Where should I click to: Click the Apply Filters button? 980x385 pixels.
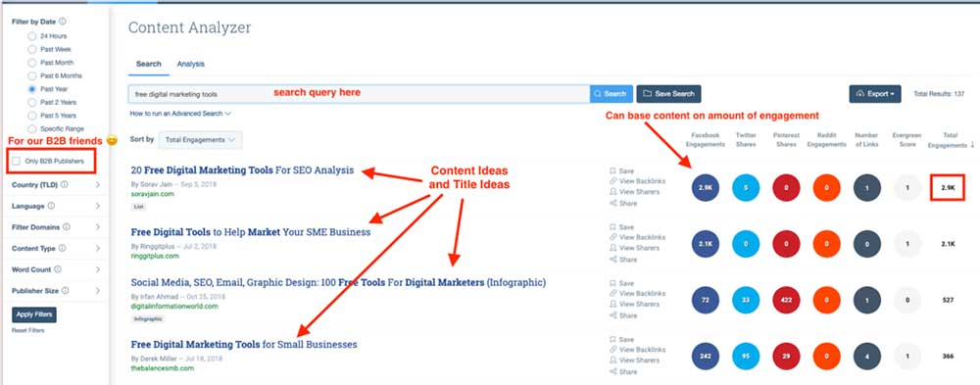[x=34, y=314]
